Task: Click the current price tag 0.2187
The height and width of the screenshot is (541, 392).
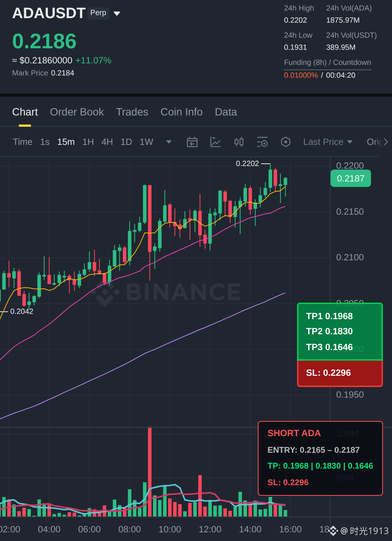Action: click(x=351, y=178)
